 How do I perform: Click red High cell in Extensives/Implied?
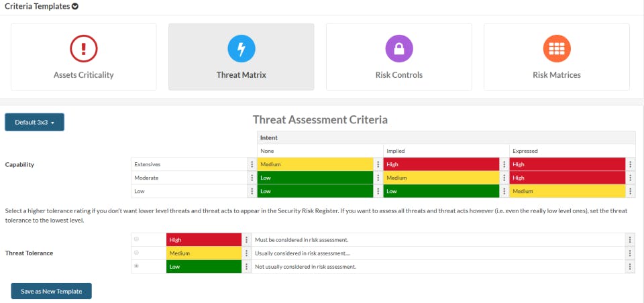coord(441,164)
